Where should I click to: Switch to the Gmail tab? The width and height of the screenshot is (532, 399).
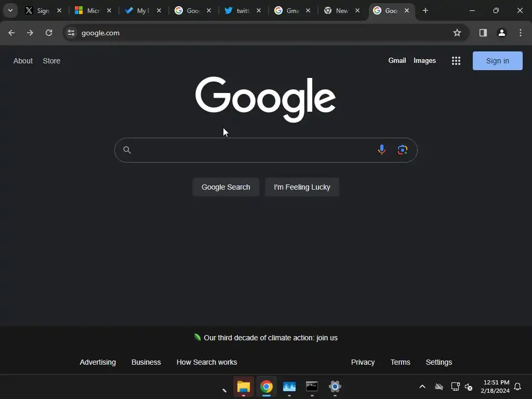click(286, 10)
